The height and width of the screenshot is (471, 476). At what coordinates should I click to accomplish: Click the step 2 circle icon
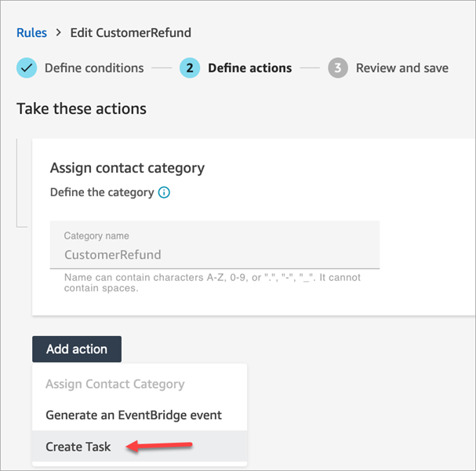(x=189, y=68)
